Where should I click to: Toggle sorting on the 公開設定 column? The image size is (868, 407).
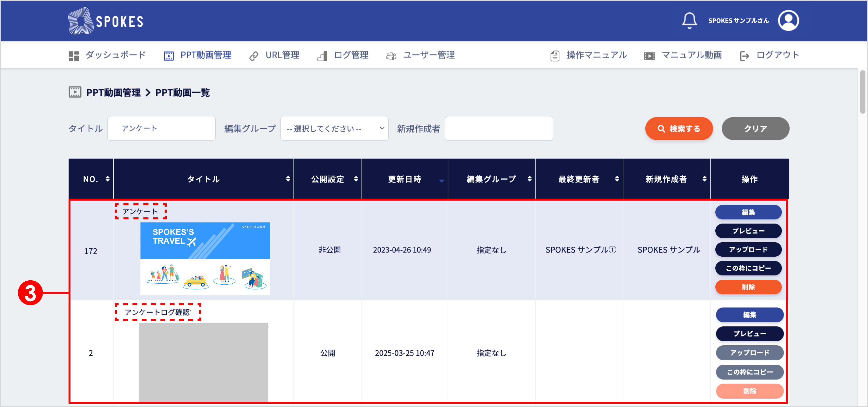(356, 179)
